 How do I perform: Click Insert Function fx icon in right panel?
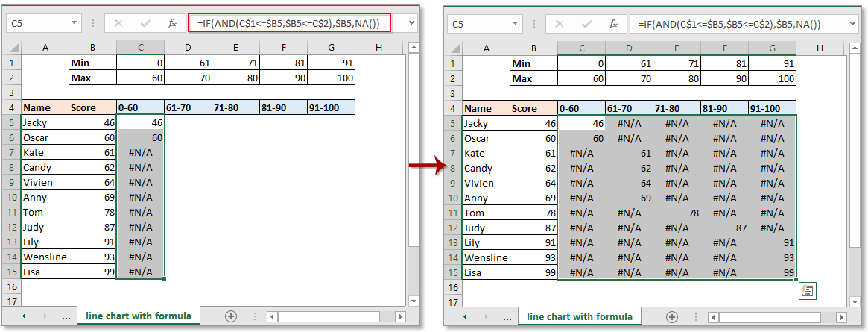pos(612,24)
